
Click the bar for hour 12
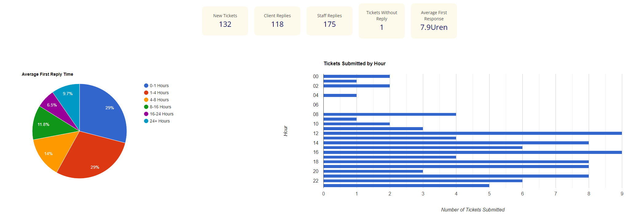coord(472,133)
